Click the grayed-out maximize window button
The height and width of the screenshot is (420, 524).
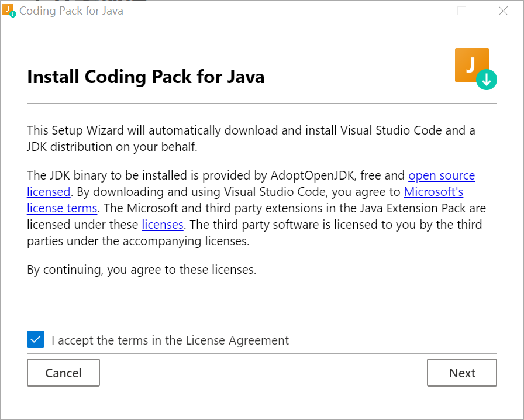(461, 11)
